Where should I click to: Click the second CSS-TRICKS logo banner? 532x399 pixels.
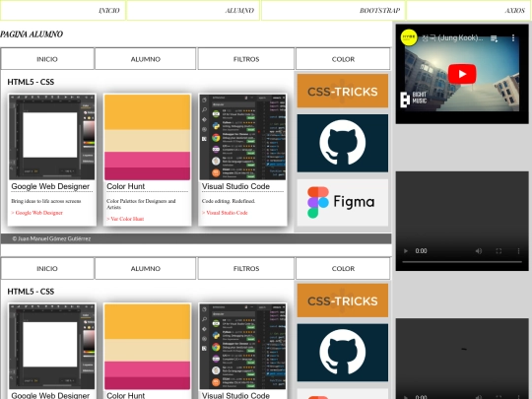[343, 300]
